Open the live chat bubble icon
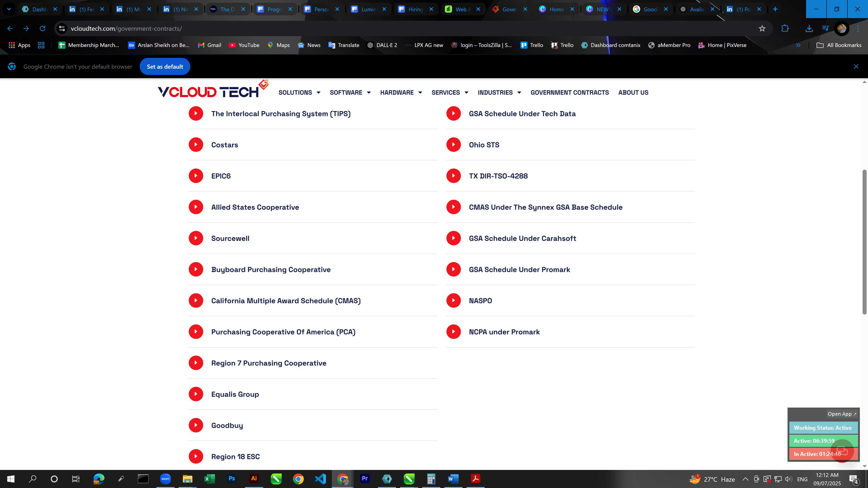The width and height of the screenshot is (868, 488). (x=842, y=451)
